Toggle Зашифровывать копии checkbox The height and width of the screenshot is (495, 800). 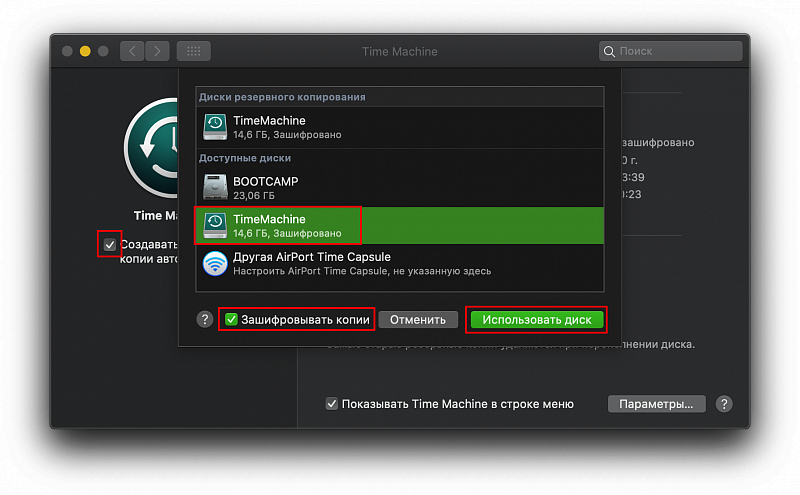(x=231, y=319)
